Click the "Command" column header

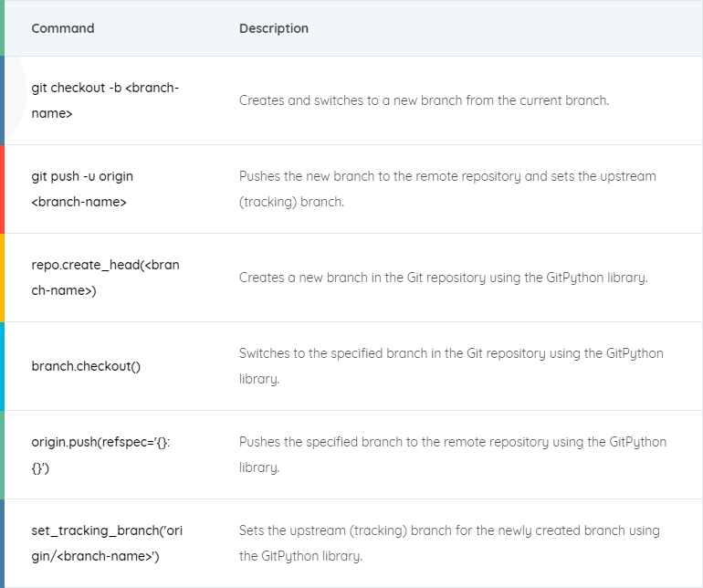63,28
